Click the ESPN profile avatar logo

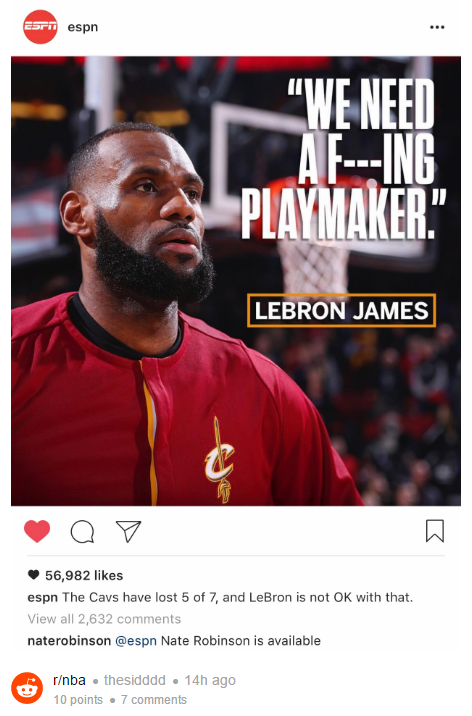point(40,27)
